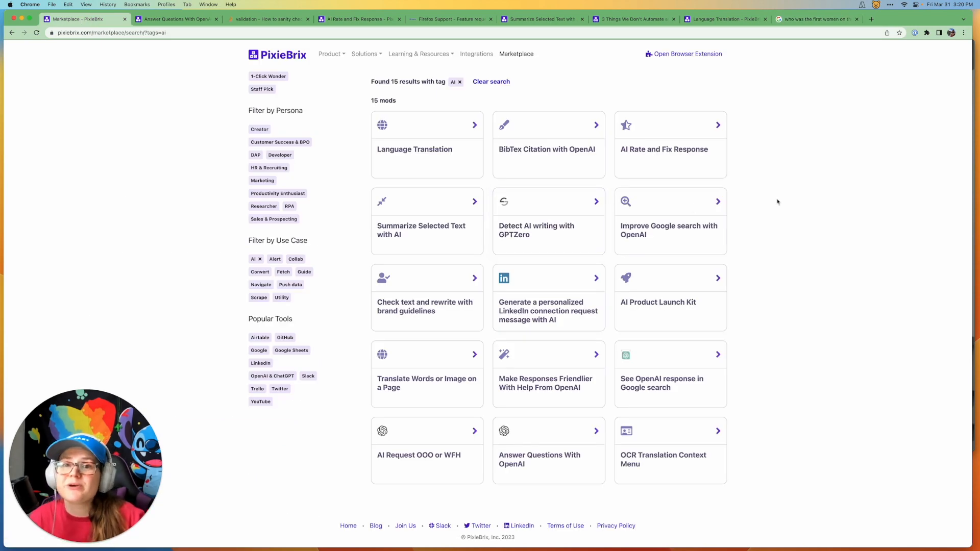This screenshot has width=980, height=551.
Task: Click the share icon in the address bar
Action: click(x=887, y=33)
